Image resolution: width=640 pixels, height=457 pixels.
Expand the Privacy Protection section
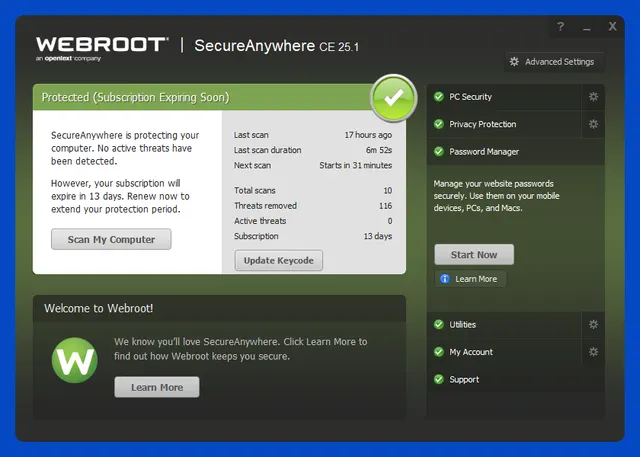(x=504, y=124)
